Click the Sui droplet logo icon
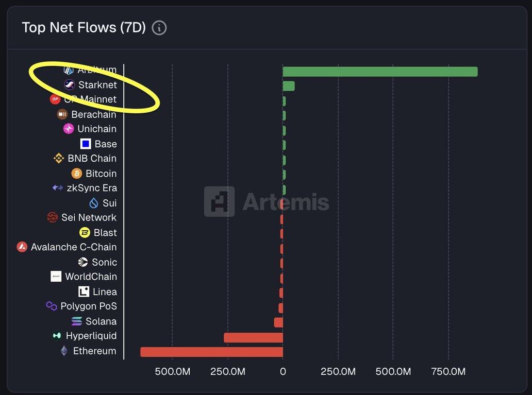Viewport: 532px width, 395px height. 94,203
